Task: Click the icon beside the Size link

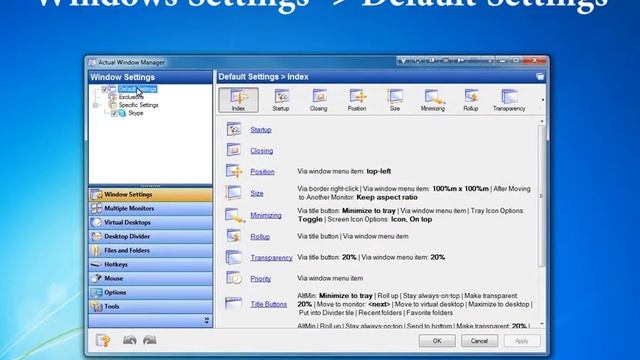Action: tap(233, 192)
